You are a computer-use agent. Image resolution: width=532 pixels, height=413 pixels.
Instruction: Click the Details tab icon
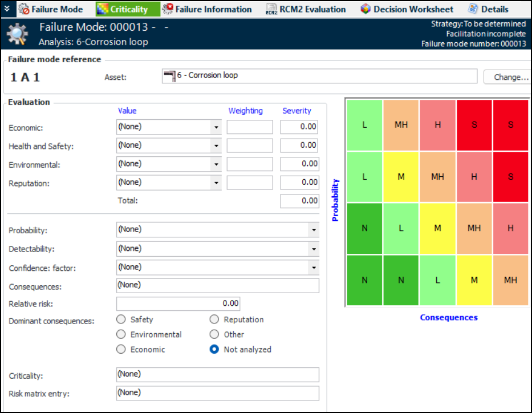473,9
